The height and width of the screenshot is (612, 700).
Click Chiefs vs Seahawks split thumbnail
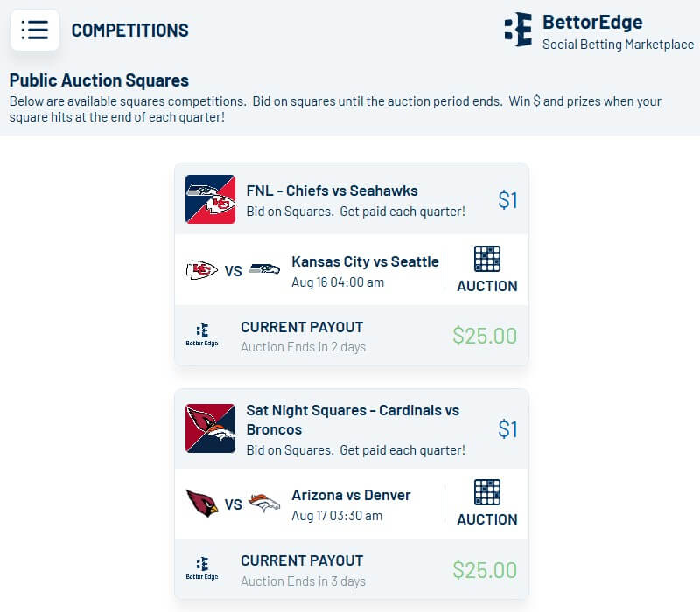pyautogui.click(x=210, y=199)
